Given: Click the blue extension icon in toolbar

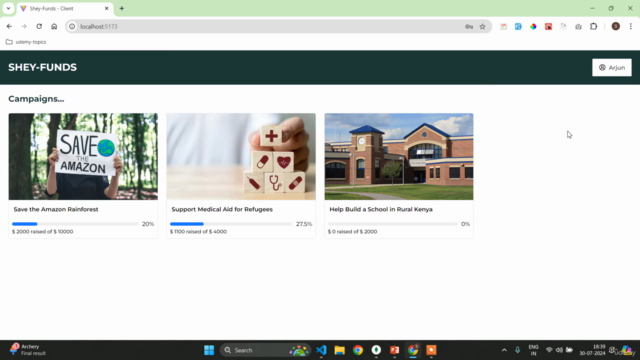Looking at the screenshot, I should click(x=518, y=27).
